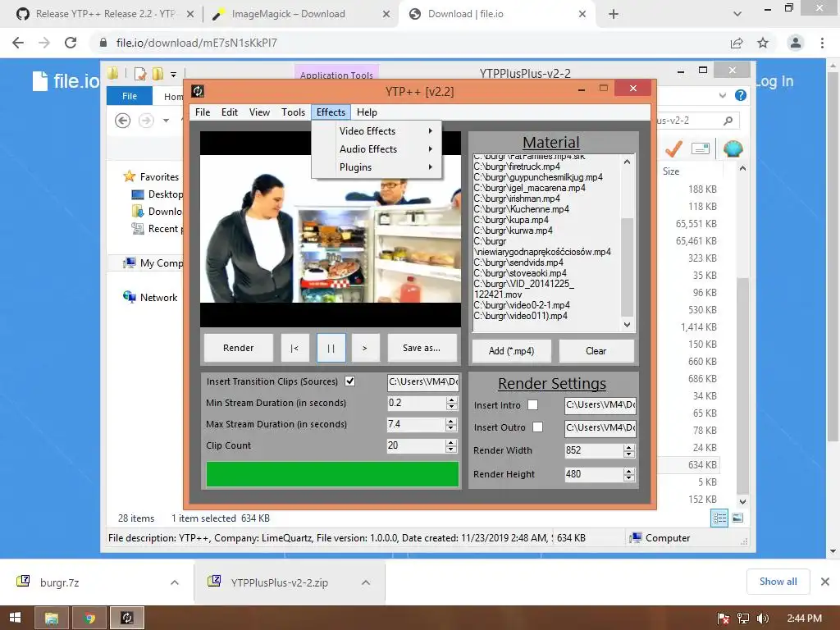
Task: Open Chrome from the taskbar
Action: (89, 618)
